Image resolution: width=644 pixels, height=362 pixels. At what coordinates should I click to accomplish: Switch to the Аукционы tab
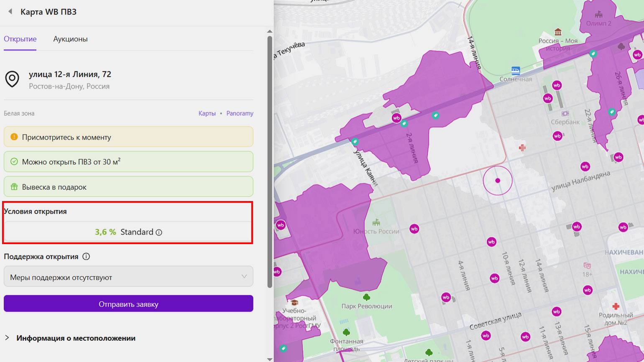(x=70, y=39)
